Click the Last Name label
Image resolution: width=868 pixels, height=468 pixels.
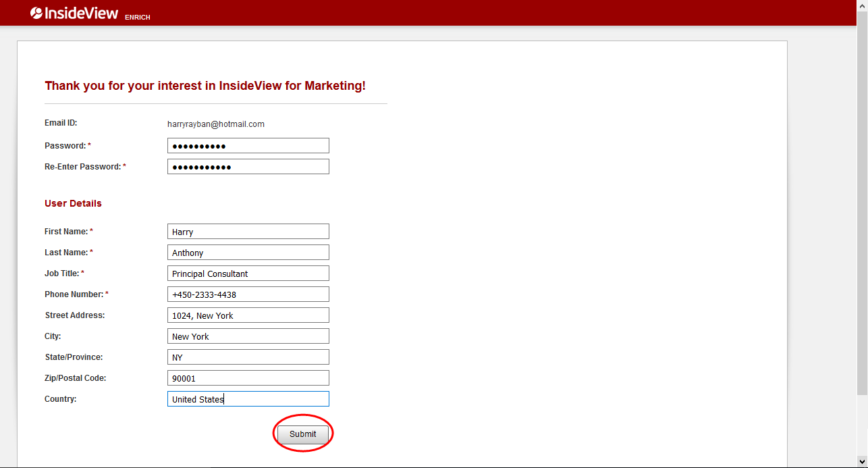click(69, 253)
